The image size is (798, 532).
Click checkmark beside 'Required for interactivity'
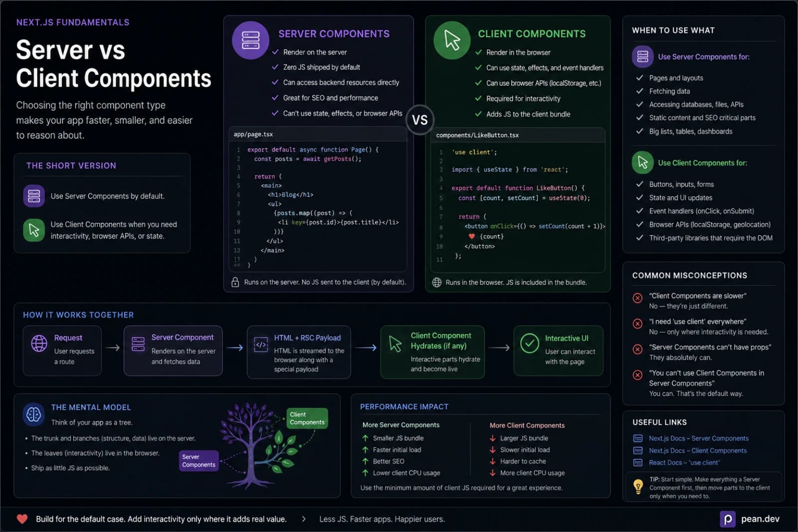(478, 99)
